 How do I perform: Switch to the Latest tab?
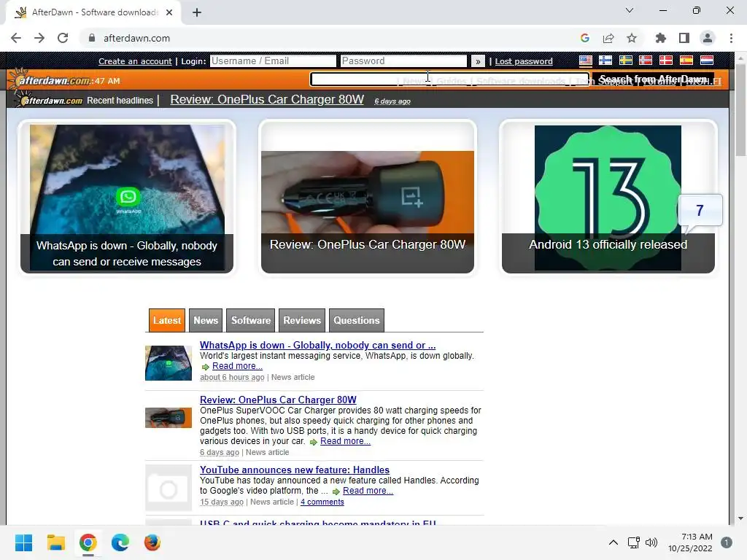pyautogui.click(x=167, y=320)
